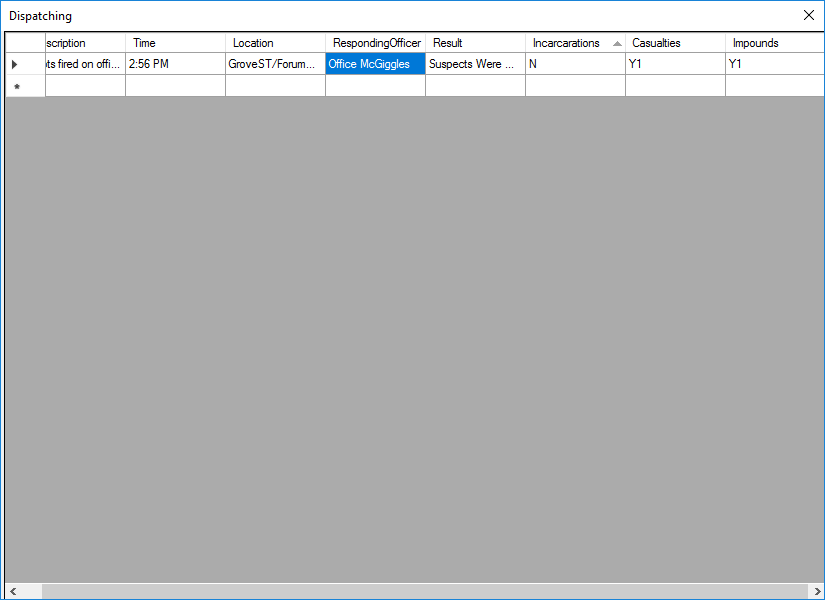825x600 pixels.
Task: Click the horizontal scrollbar left arrow
Action: tap(13, 591)
